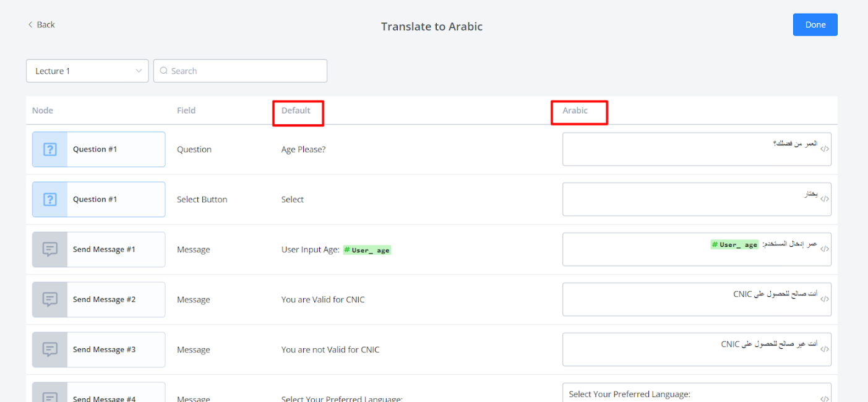Screen dimensions: 868x402
Task: Click code icon in Age Please Arabic field
Action: click(x=824, y=149)
